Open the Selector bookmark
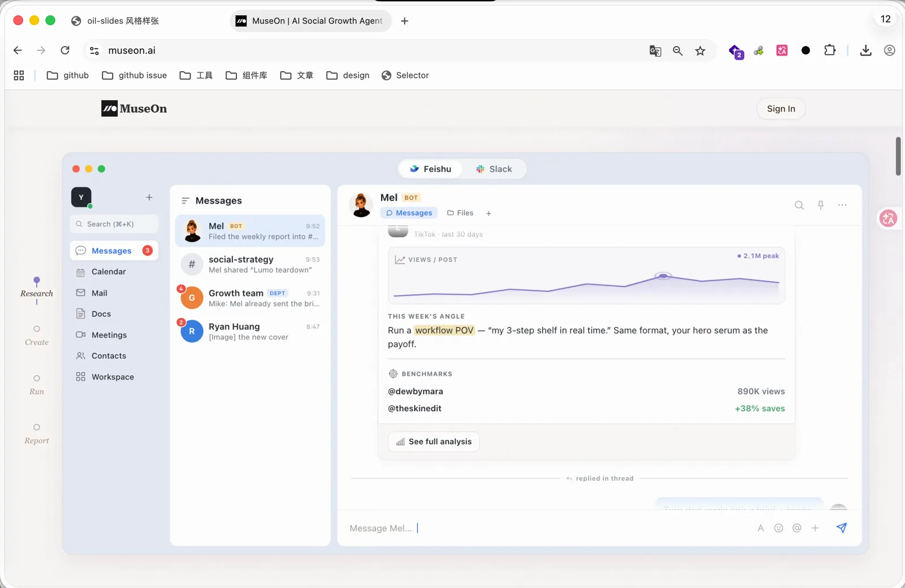 tap(405, 75)
